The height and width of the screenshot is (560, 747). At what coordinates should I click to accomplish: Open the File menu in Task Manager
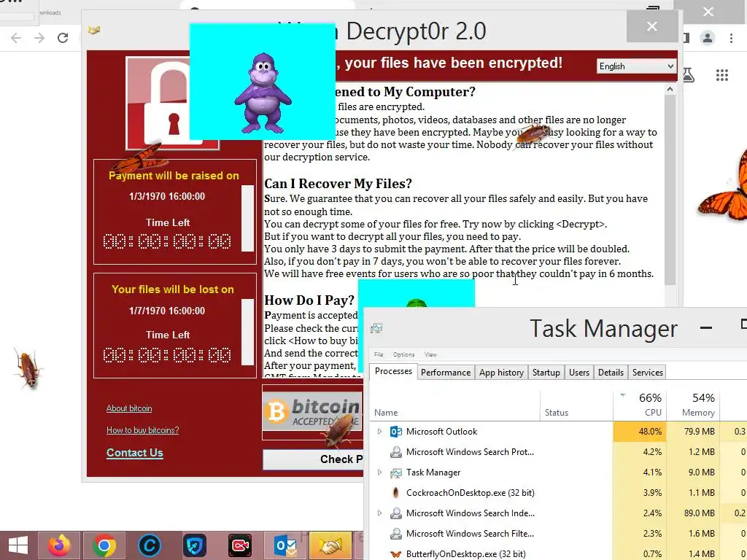[379, 354]
